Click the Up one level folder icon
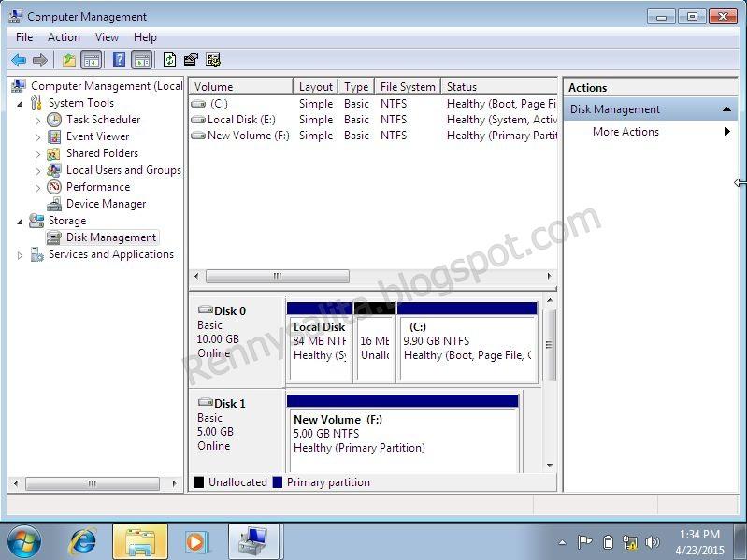 coord(69,61)
